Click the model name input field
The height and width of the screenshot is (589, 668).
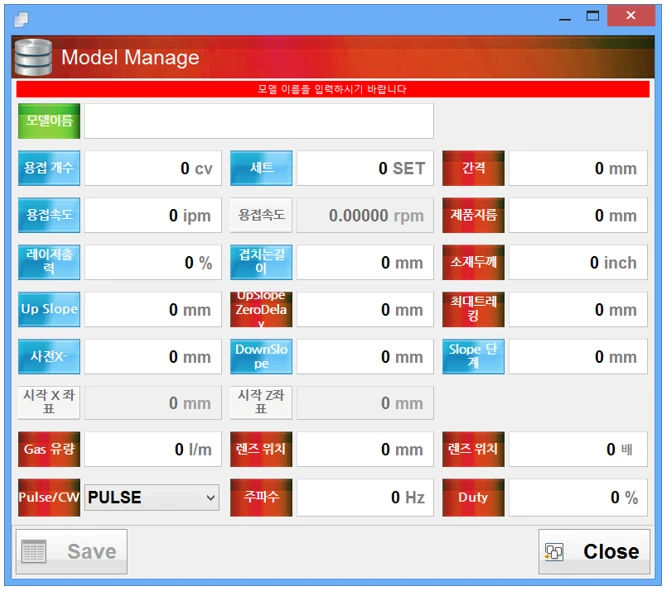click(x=259, y=121)
